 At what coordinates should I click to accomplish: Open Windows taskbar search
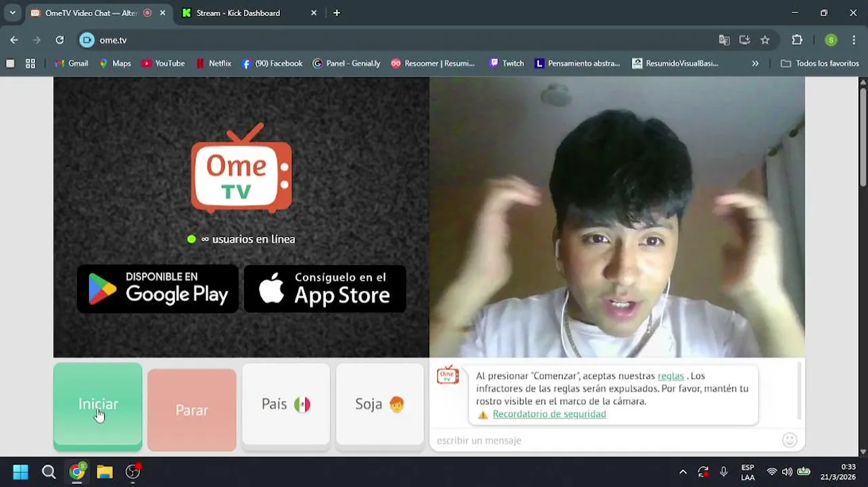49,471
